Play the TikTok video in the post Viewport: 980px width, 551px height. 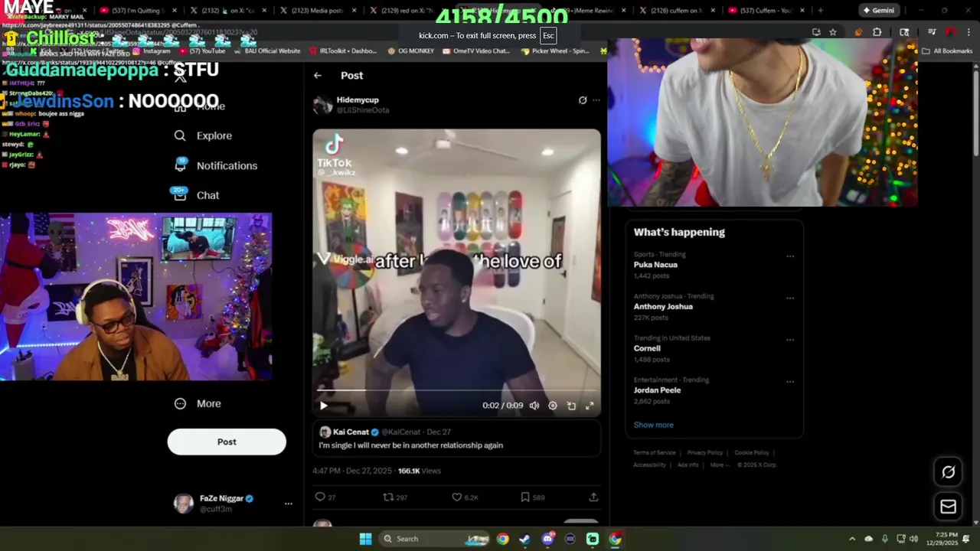tap(323, 406)
